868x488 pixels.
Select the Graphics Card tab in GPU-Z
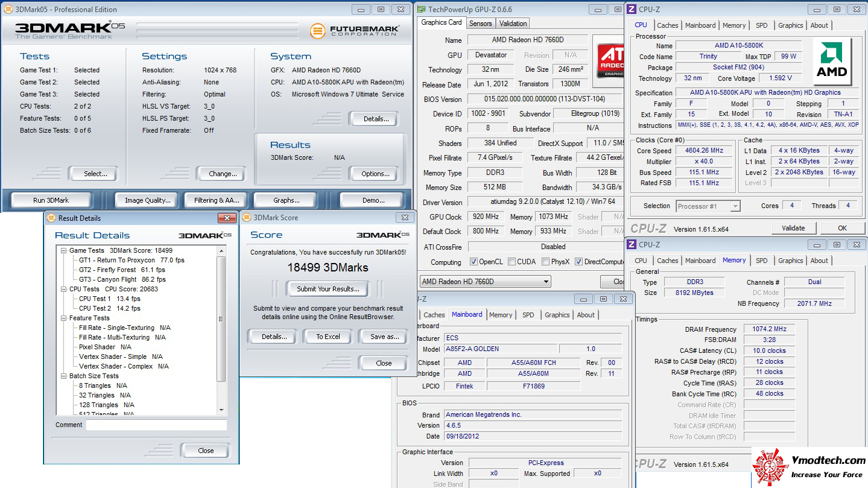pyautogui.click(x=442, y=22)
